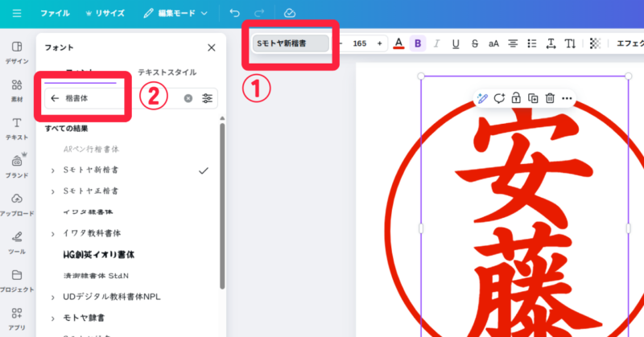Open the transparency control

(595, 43)
